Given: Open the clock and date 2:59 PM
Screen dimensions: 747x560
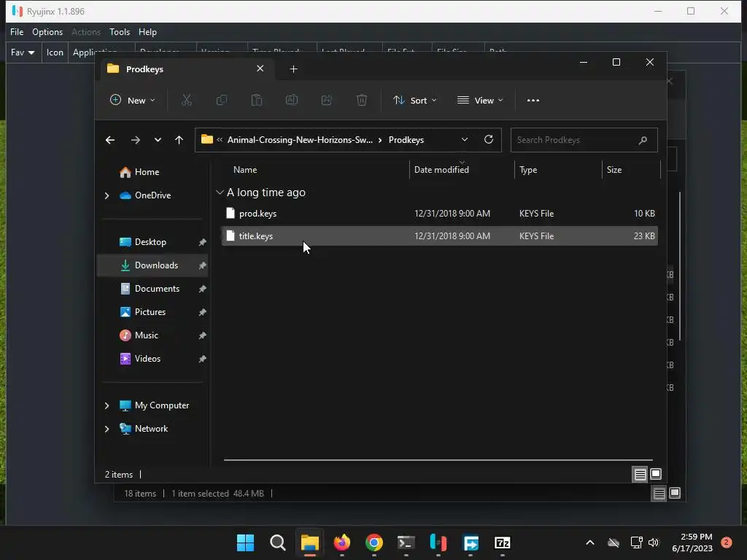Looking at the screenshot, I should [692, 542].
